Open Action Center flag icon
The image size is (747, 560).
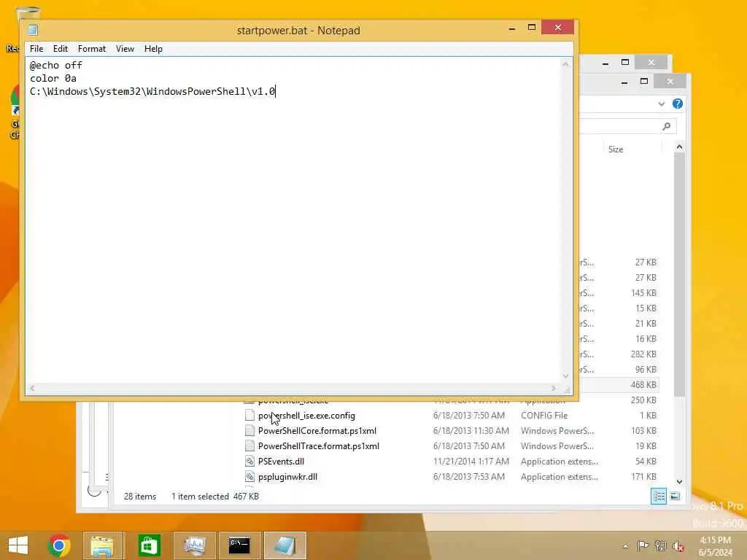(x=643, y=545)
